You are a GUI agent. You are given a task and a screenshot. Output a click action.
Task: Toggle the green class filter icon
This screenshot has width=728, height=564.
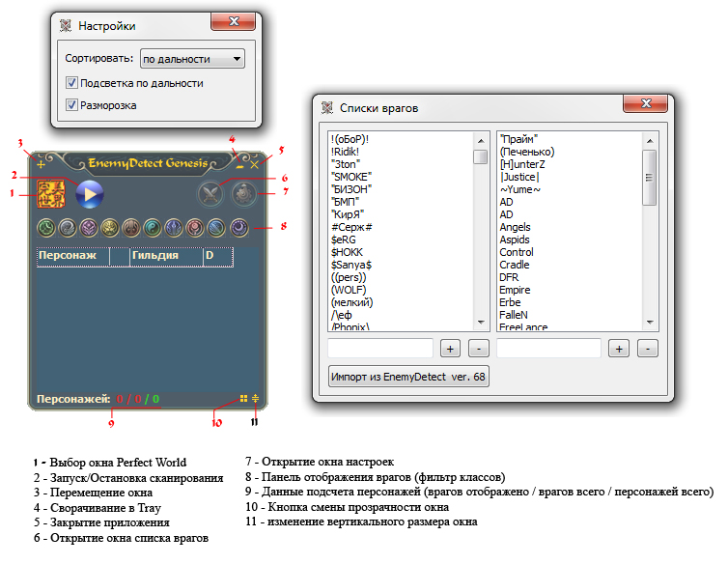(46, 228)
